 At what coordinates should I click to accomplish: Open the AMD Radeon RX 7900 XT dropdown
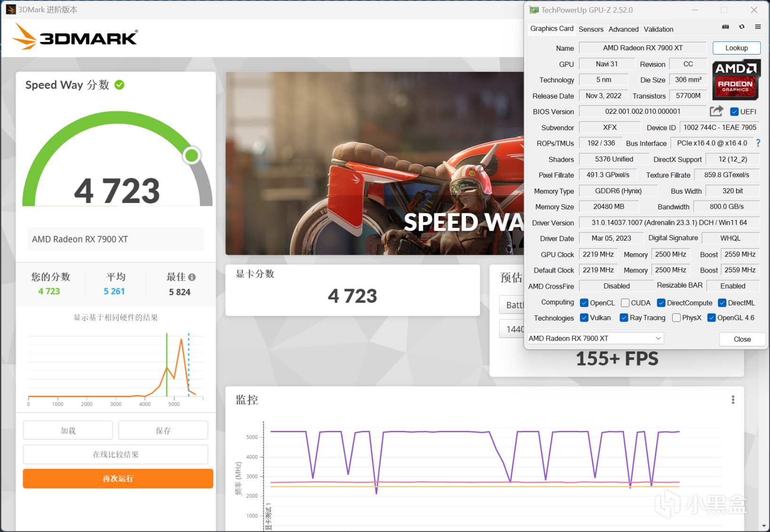point(595,338)
